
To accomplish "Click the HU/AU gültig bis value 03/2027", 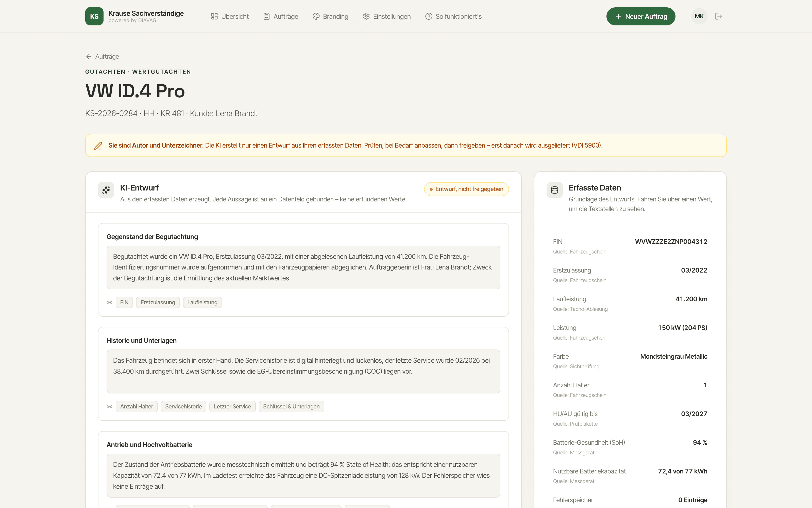I will tap(694, 414).
